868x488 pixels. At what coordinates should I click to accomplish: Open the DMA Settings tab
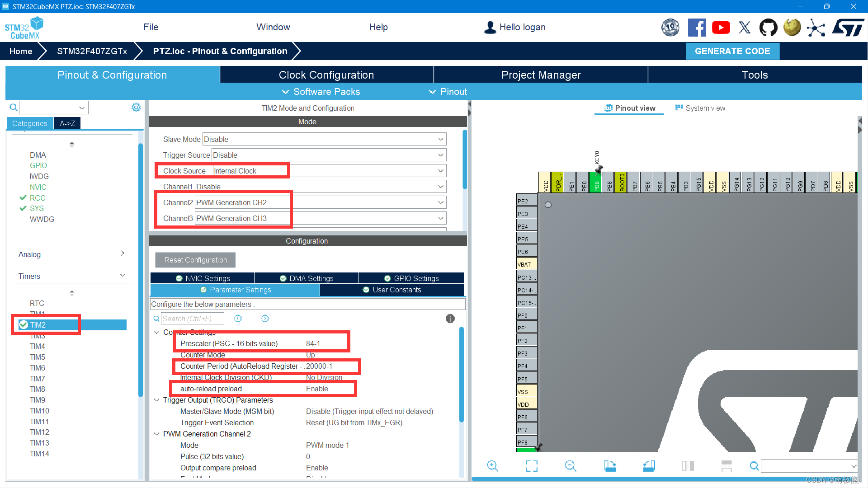(x=306, y=278)
